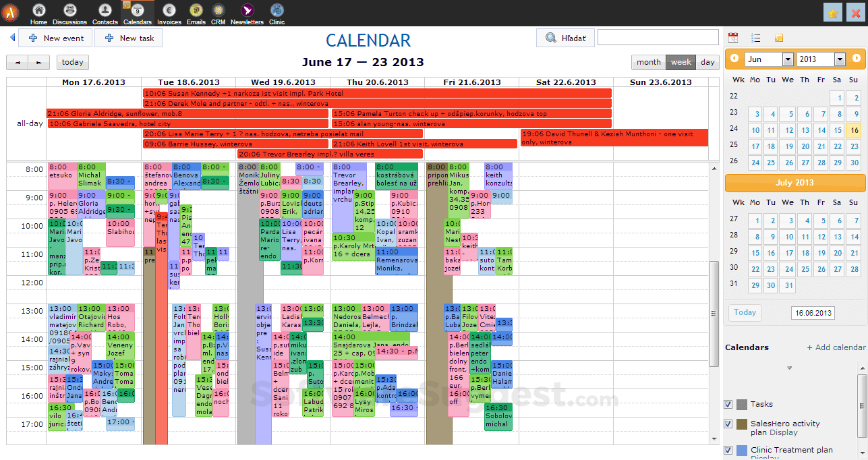Open David Thunell & Keziah Munthoni event
The image size is (868, 460).
(614, 138)
